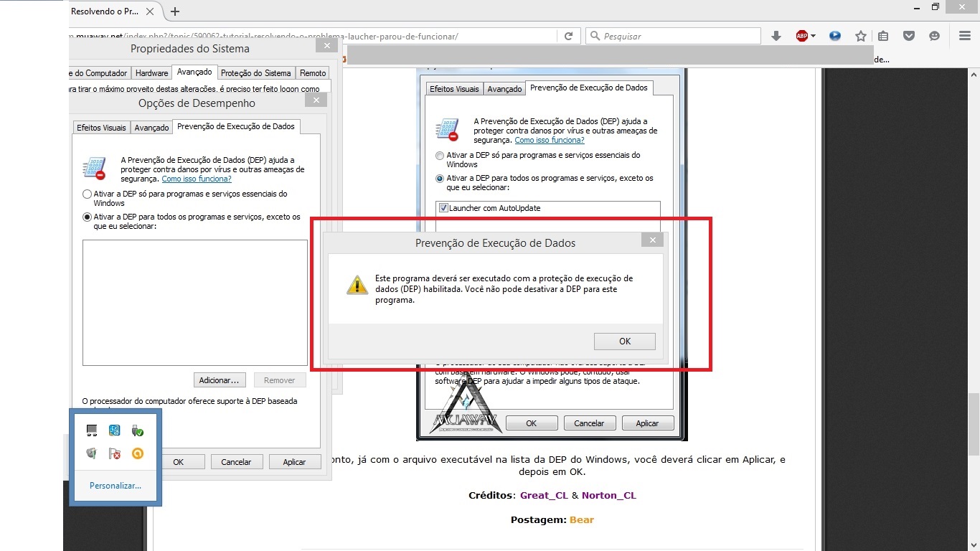Click the Pocket save icon
Viewport: 980px width, 551px height.
[908, 36]
